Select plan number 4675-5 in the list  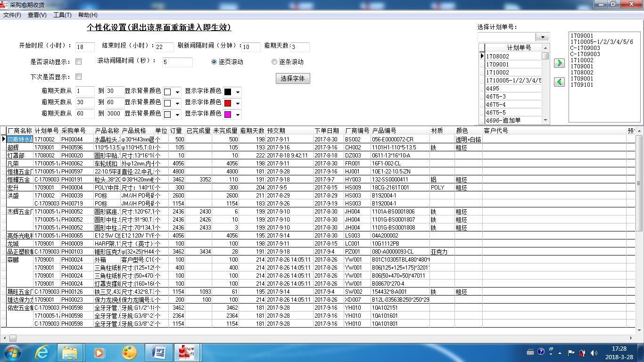pos(513,112)
